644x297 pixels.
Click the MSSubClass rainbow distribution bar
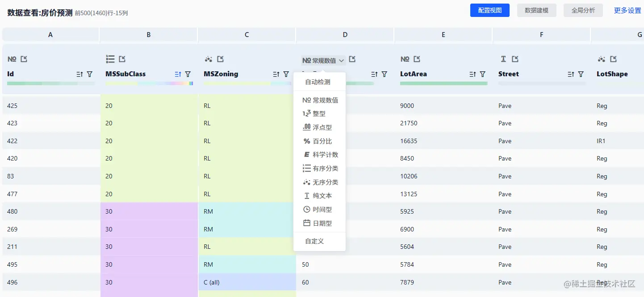pos(149,83)
